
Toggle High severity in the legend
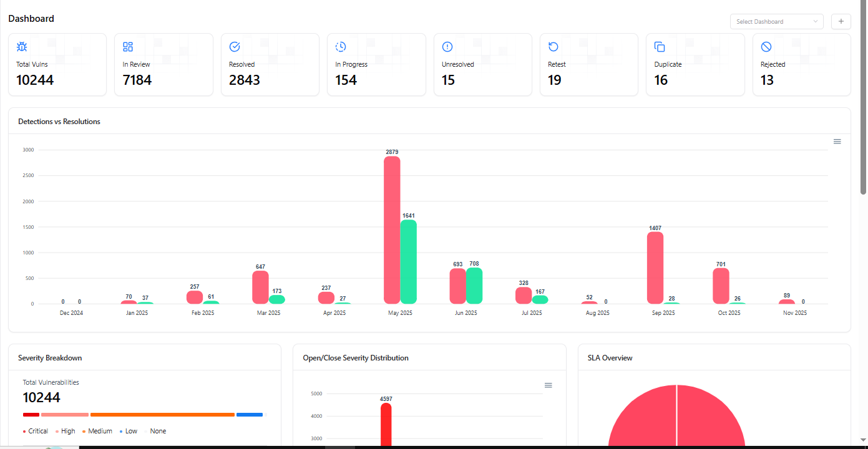click(65, 431)
